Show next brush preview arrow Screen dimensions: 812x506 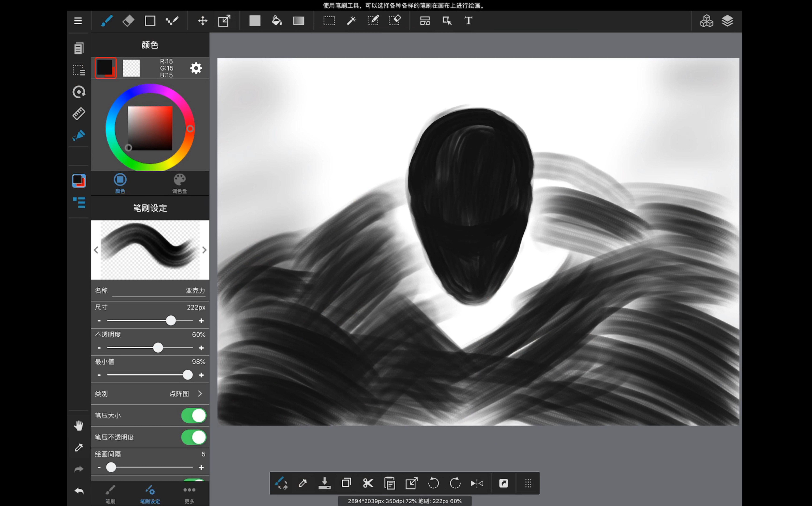[204, 250]
